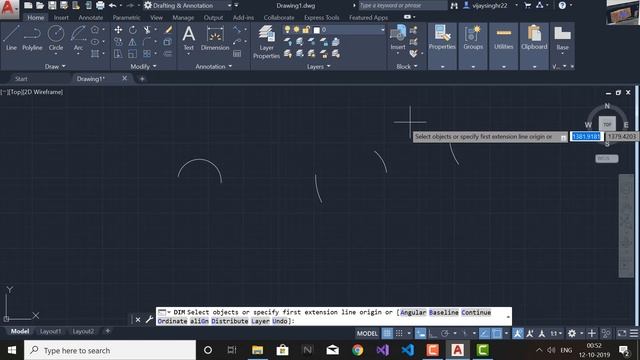640x360 pixels.
Task: Switch to the Start file tab
Action: pyautogui.click(x=21, y=79)
